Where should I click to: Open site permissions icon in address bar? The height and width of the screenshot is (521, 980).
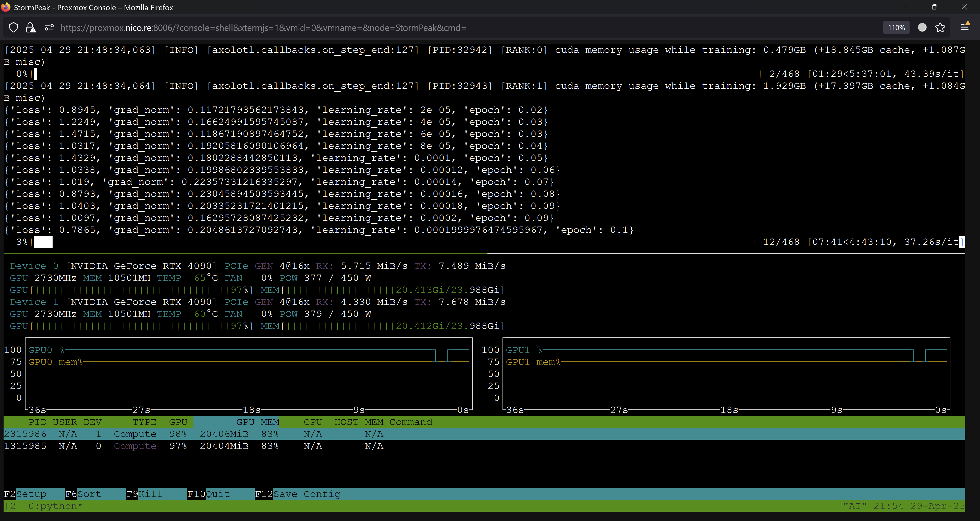tap(49, 28)
